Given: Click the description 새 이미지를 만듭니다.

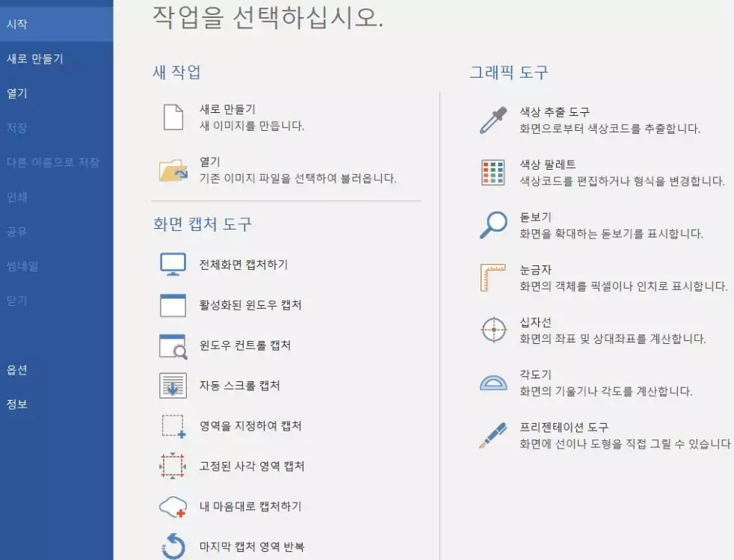Looking at the screenshot, I should (x=252, y=126).
